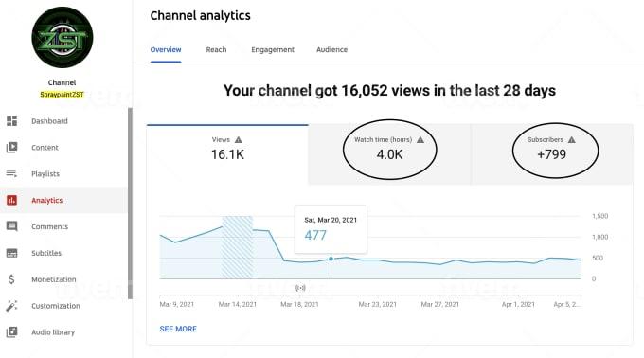Click warning triangle beside Watch time
Screen dimensions: 644x358
(x=420, y=140)
